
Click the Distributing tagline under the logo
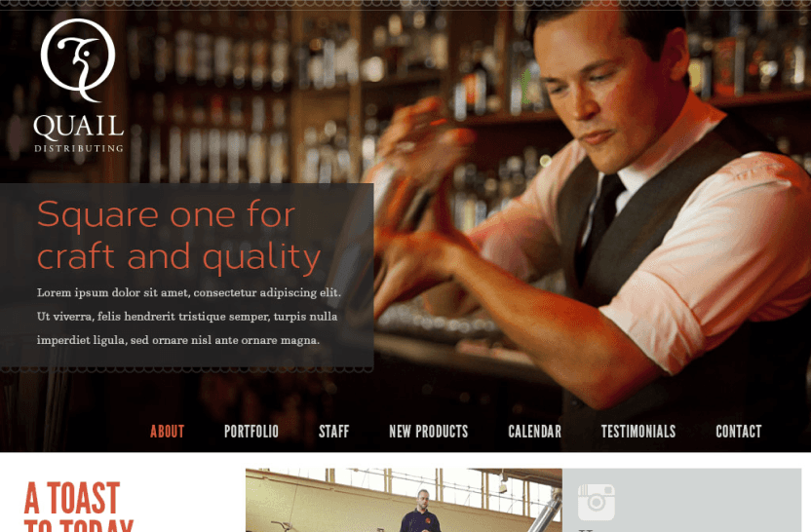coord(79,148)
